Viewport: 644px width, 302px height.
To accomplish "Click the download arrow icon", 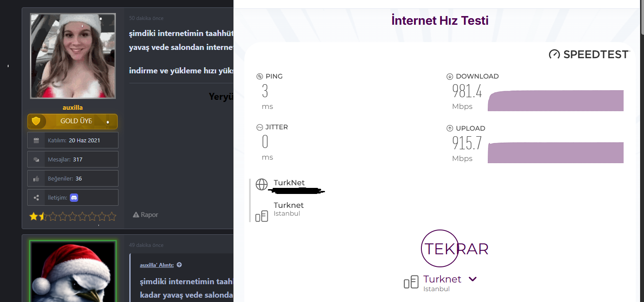I will 450,76.
